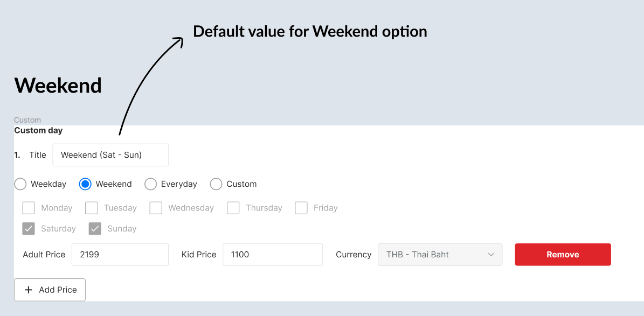This screenshot has width=644, height=316.
Task: Uncheck the Sunday checkbox
Action: click(x=95, y=229)
